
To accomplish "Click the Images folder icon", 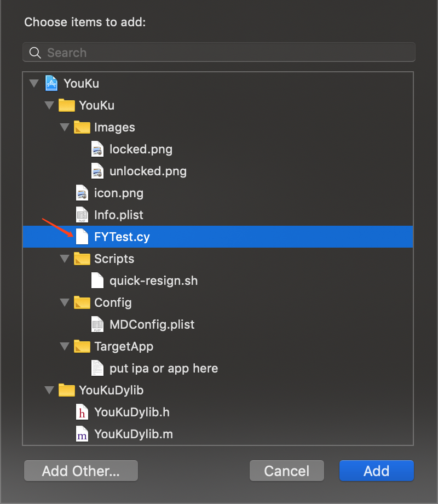I will [82, 127].
